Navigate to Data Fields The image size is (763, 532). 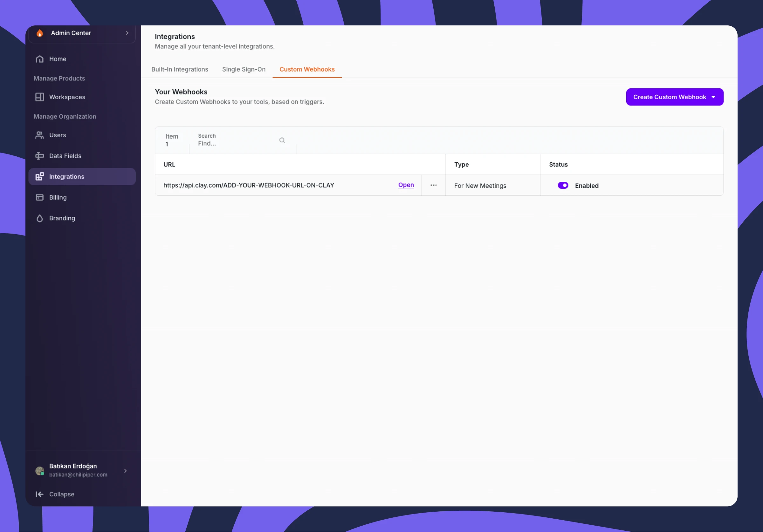pos(82,156)
